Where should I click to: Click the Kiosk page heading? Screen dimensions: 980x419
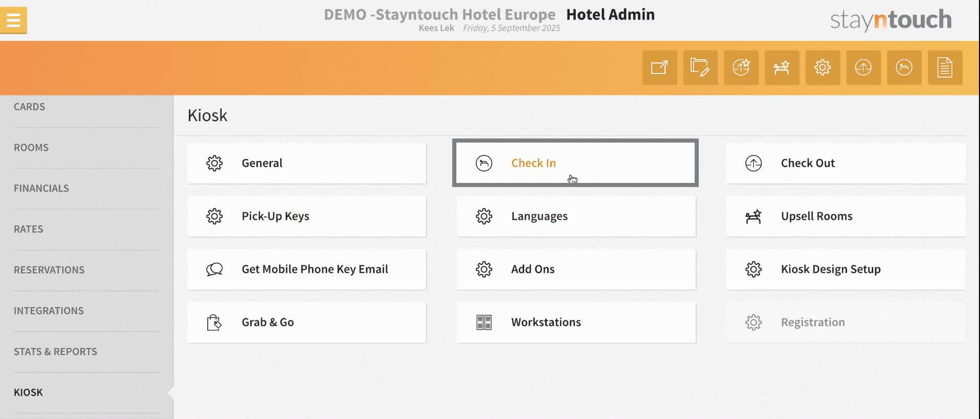(x=207, y=115)
